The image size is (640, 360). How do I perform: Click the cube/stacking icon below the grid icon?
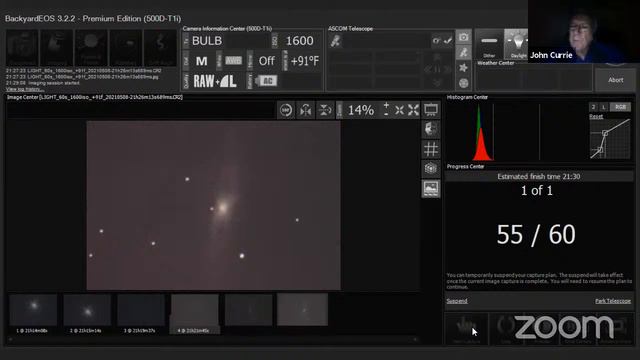click(431, 168)
